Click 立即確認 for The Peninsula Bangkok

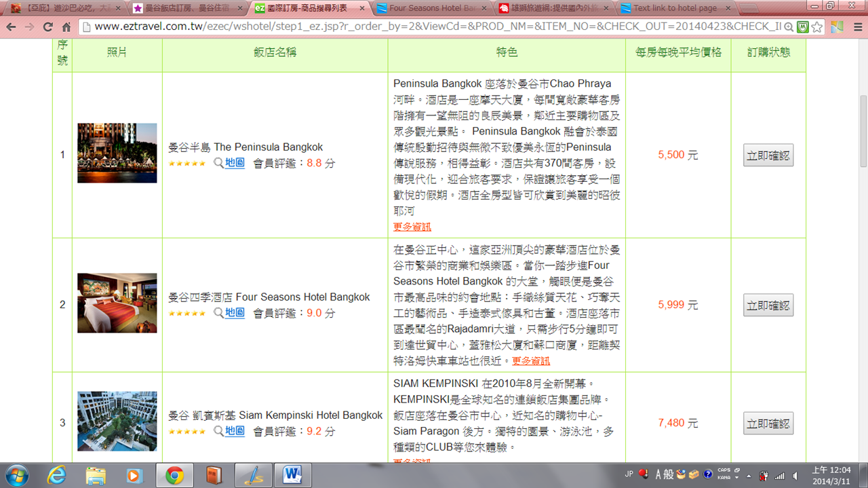pyautogui.click(x=768, y=155)
